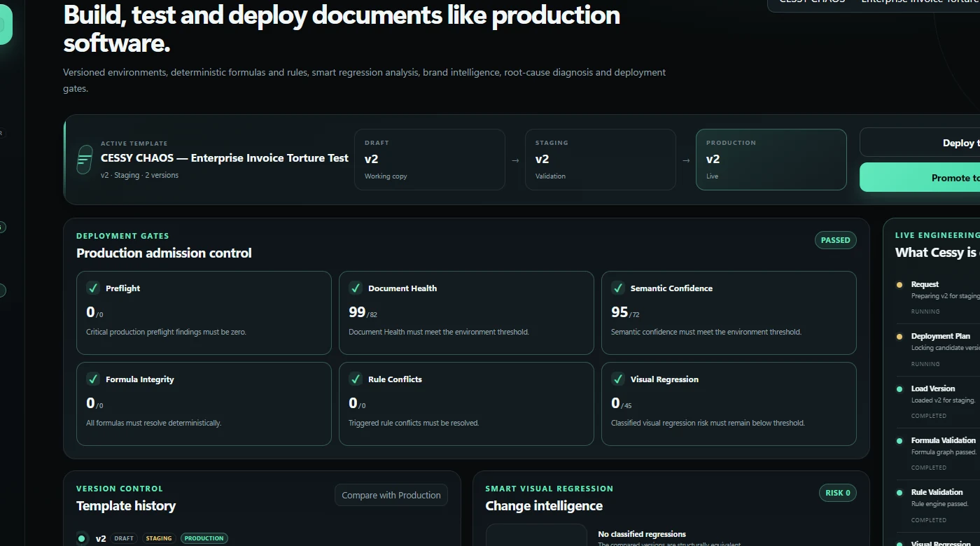Open the Draft v2 working copy card
980x546 pixels.
430,160
